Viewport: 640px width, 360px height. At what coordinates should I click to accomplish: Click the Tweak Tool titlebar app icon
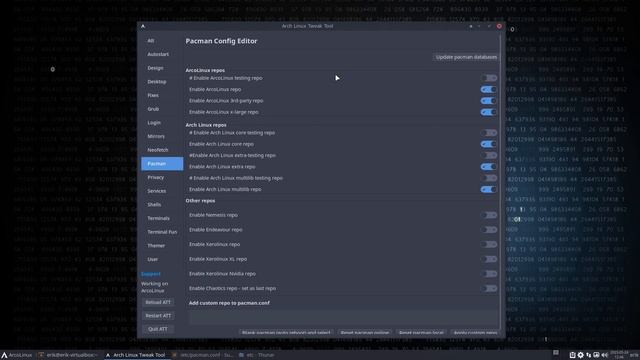coord(143,26)
